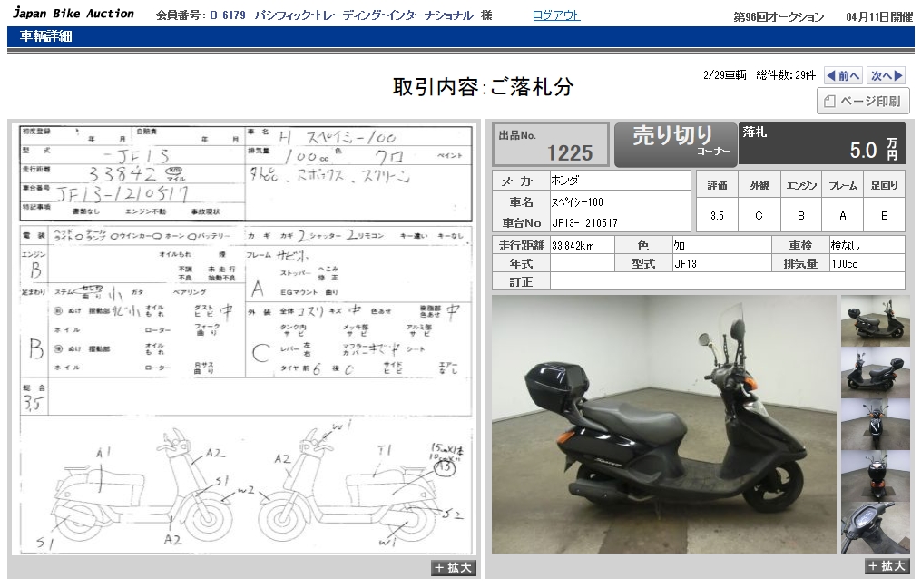
Task: Click the 売り切りコーナー badge
Action: pyautogui.click(x=675, y=144)
